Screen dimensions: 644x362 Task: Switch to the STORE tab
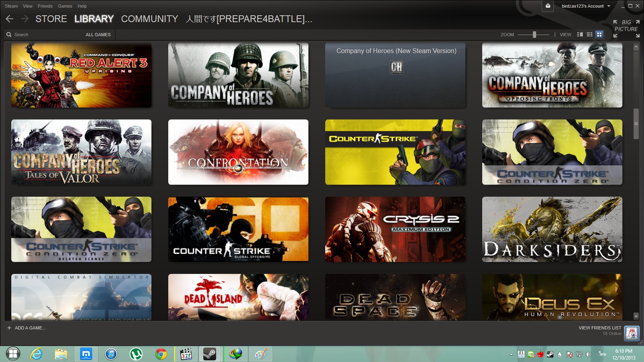point(51,19)
